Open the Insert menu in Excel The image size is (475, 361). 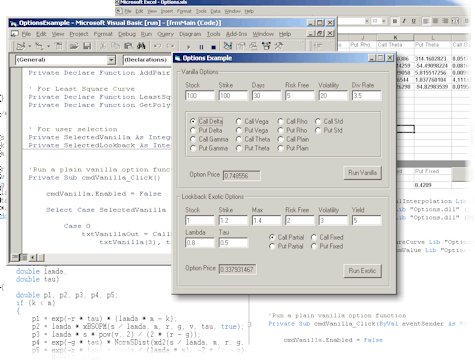[167, 11]
